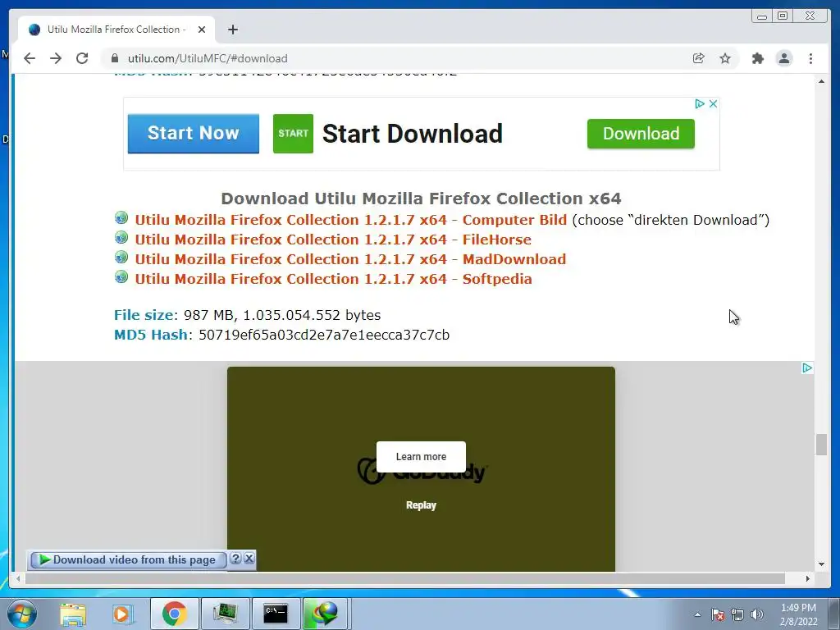Click Download video from this page
840x630 pixels.
click(x=129, y=559)
